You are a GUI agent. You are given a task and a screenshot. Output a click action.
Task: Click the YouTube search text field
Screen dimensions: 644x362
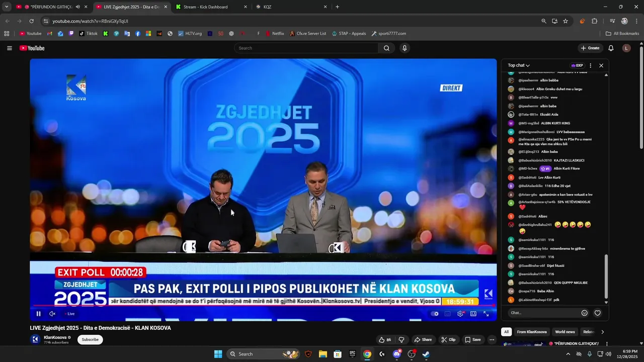coord(306,48)
